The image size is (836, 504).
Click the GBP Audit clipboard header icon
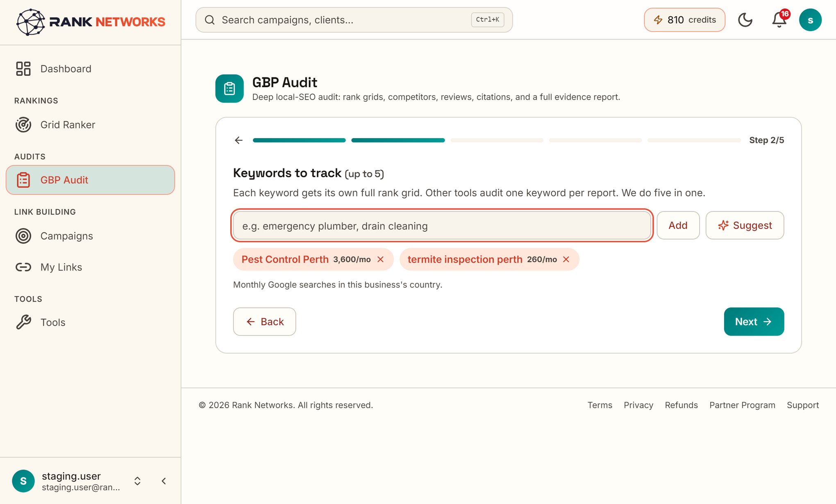point(229,89)
